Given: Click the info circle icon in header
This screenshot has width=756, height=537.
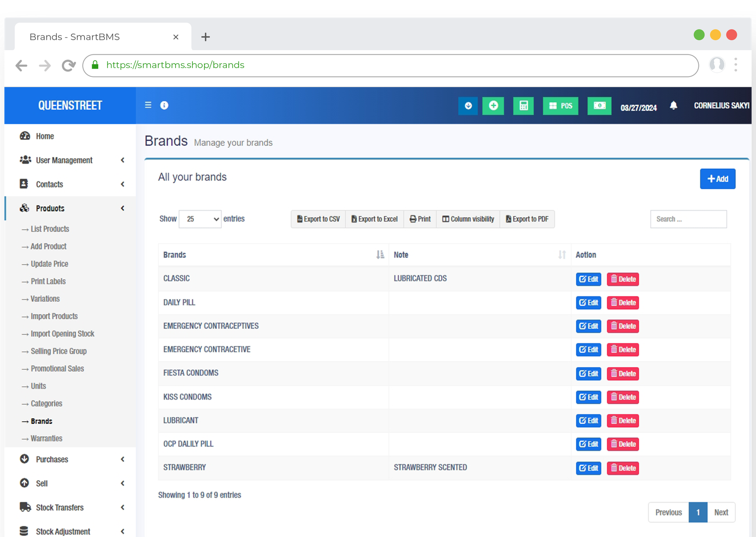Looking at the screenshot, I should [164, 105].
